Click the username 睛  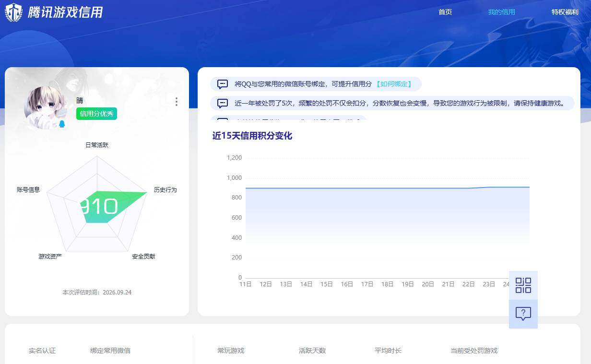click(80, 101)
